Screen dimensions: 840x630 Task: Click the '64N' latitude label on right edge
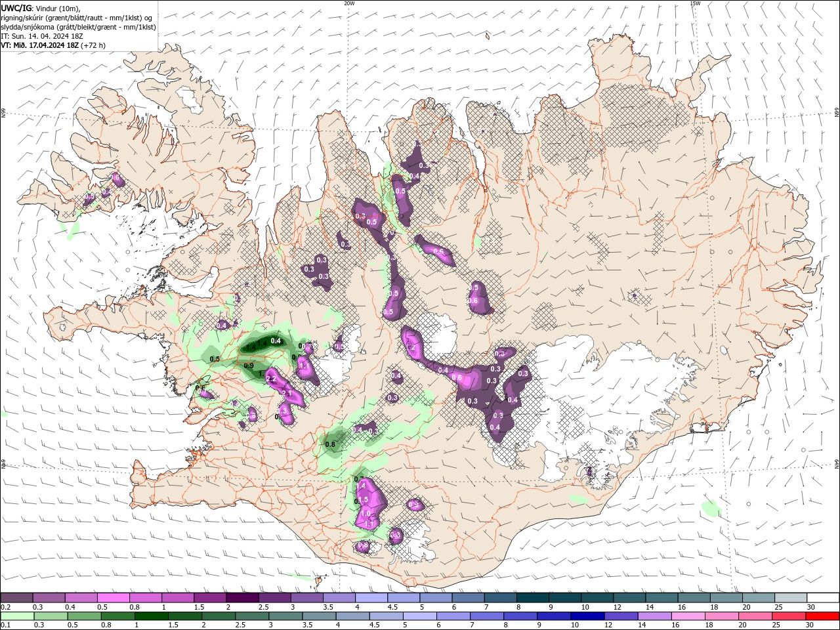pyautogui.click(x=836, y=464)
